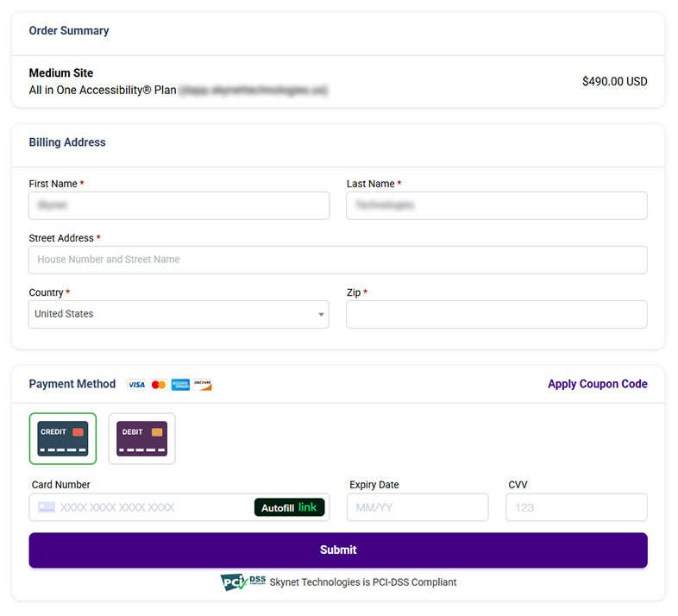Click the PCI DSS compliance badge
This screenshot has width=678, height=616.
[242, 582]
